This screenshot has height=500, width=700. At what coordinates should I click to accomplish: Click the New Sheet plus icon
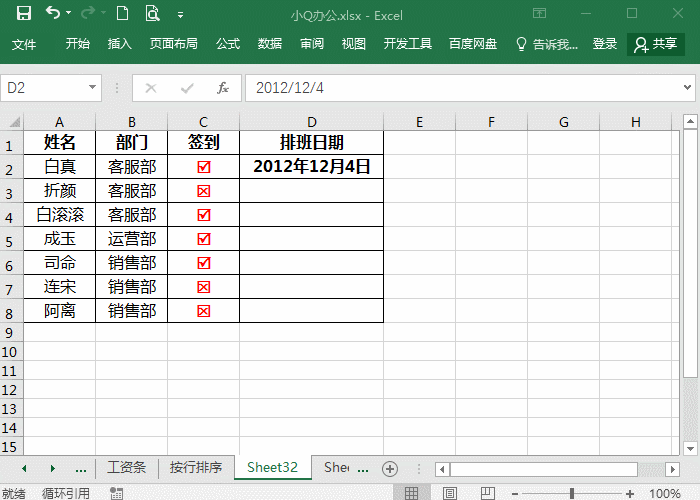(390, 469)
